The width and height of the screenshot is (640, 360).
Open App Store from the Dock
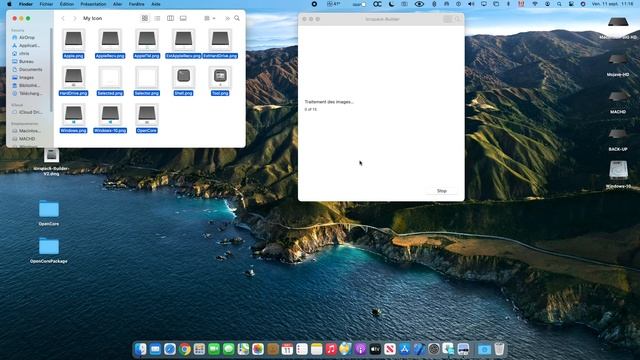point(404,349)
